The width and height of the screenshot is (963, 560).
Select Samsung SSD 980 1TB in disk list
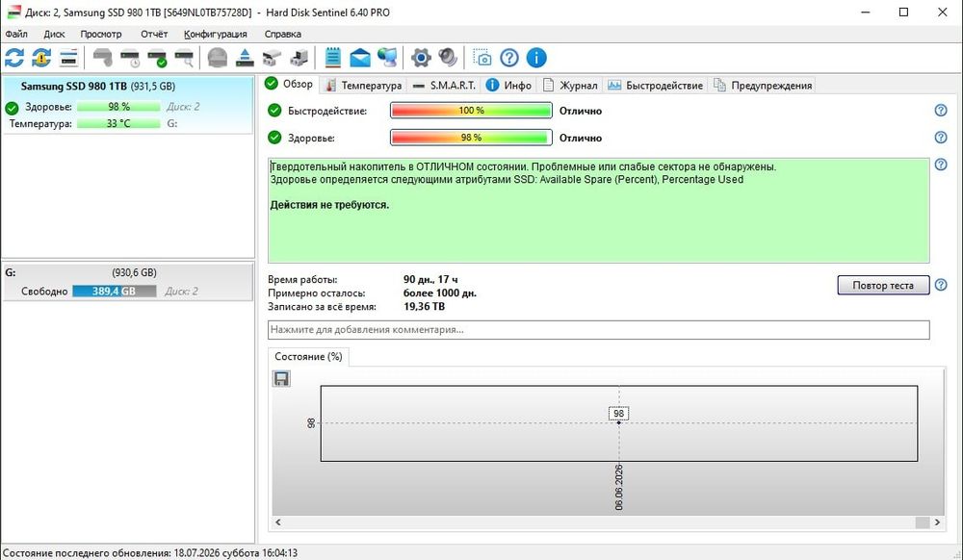pyautogui.click(x=127, y=104)
